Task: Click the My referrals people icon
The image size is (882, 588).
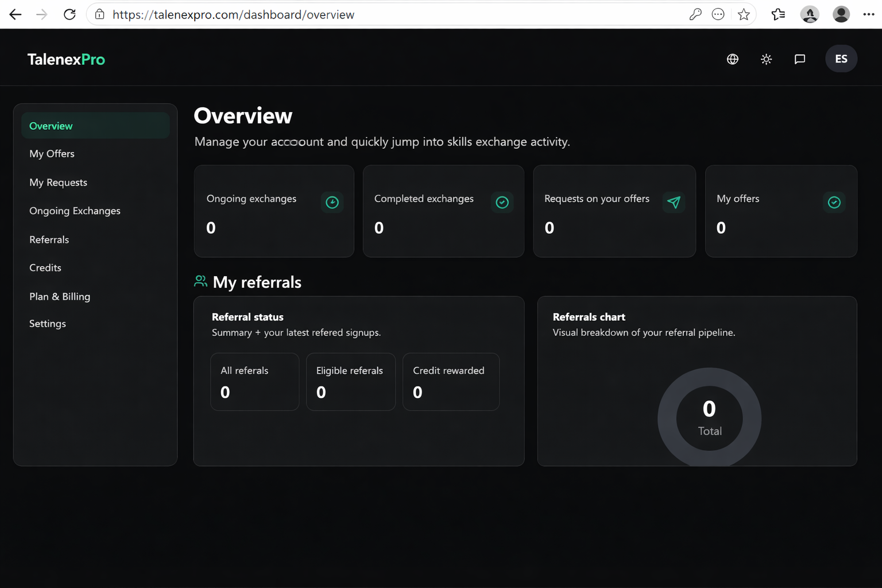Action: click(200, 281)
